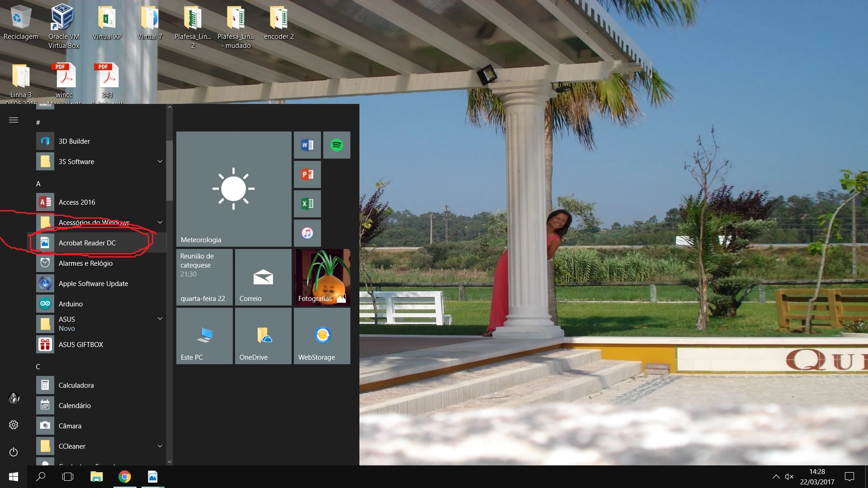The height and width of the screenshot is (488, 868).
Task: Open the OneDrive tile
Action: (x=263, y=336)
